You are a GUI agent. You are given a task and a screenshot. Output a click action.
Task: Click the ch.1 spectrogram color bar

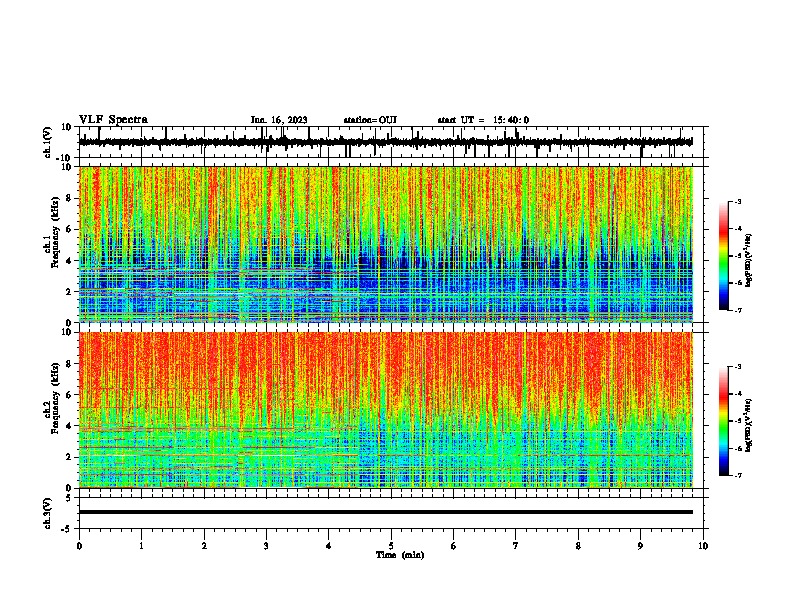coord(724,256)
